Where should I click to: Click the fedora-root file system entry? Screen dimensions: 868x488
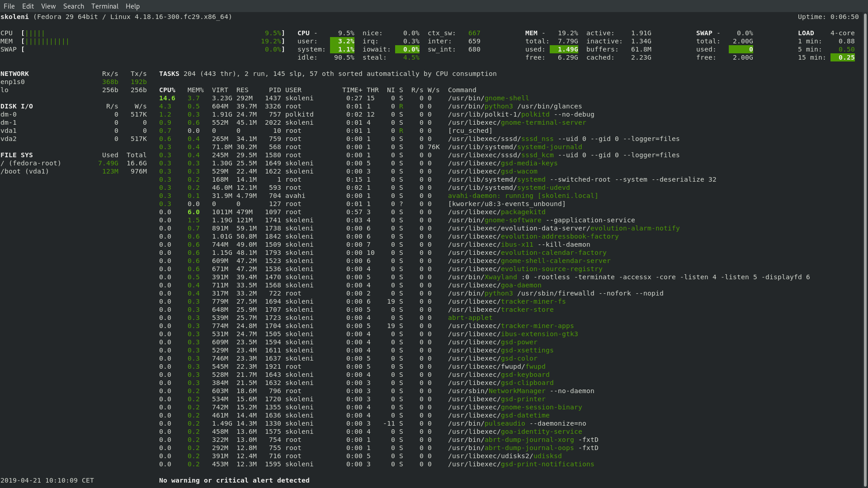click(x=31, y=164)
